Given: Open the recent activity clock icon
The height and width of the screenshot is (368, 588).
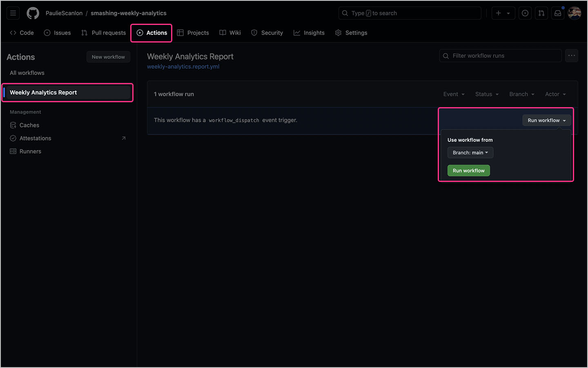Looking at the screenshot, I should tap(525, 13).
